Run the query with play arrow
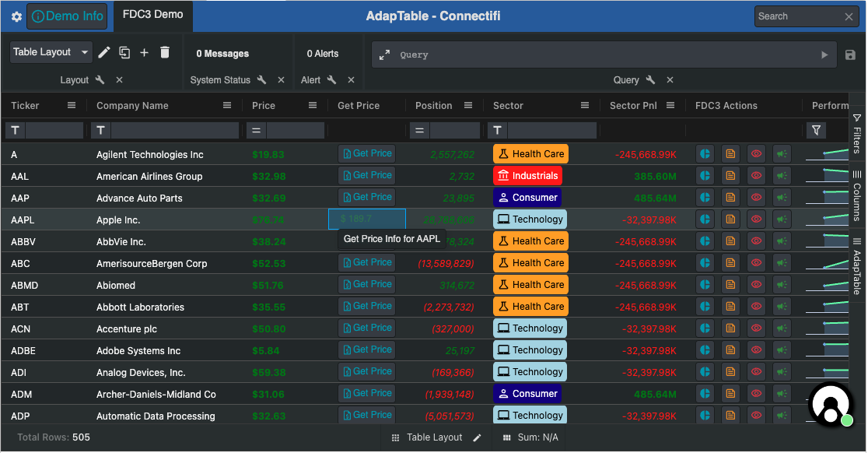The height and width of the screenshot is (453, 868). point(824,54)
